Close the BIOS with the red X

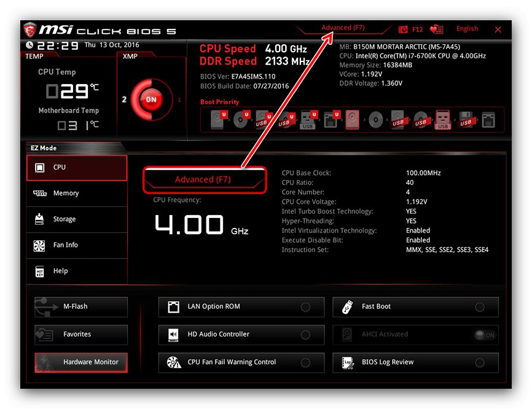pos(498,30)
